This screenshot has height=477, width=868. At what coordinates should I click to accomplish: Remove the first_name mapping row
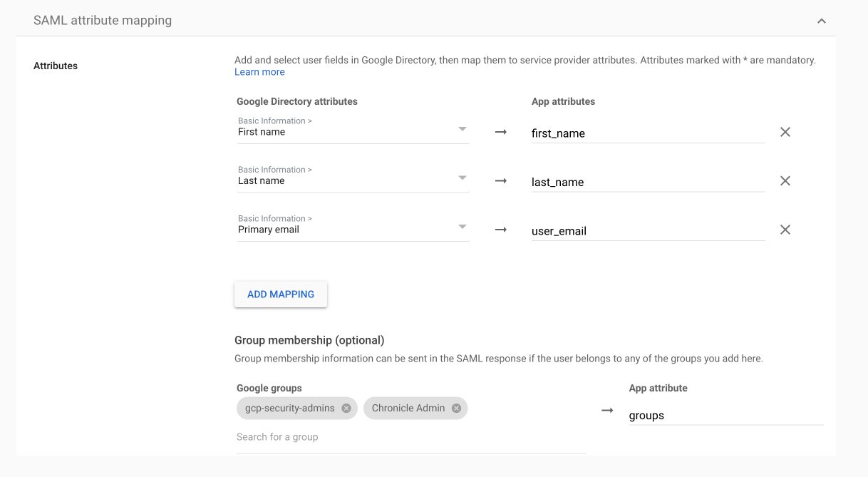click(785, 132)
